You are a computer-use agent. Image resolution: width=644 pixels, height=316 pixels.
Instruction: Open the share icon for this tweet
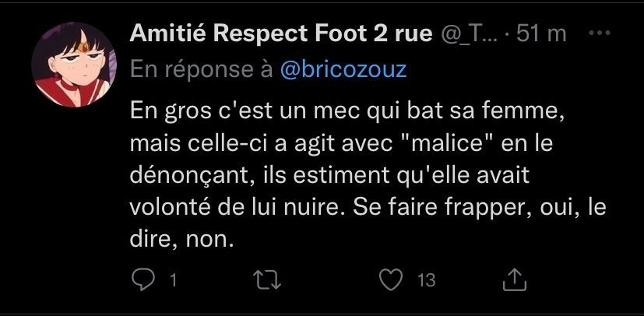tap(516, 279)
